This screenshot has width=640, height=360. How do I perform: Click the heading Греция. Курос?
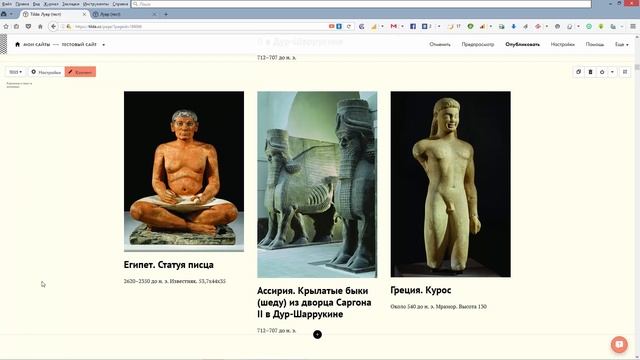(421, 290)
